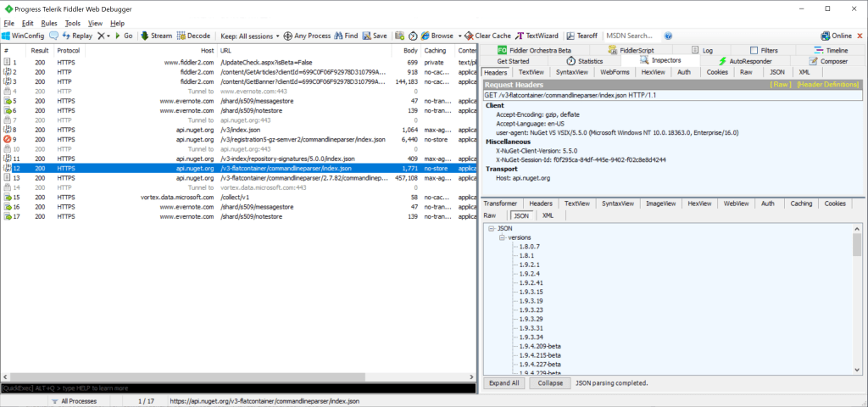The width and height of the screenshot is (868, 407).
Task: Collapse the versions JSON tree node
Action: coord(501,238)
